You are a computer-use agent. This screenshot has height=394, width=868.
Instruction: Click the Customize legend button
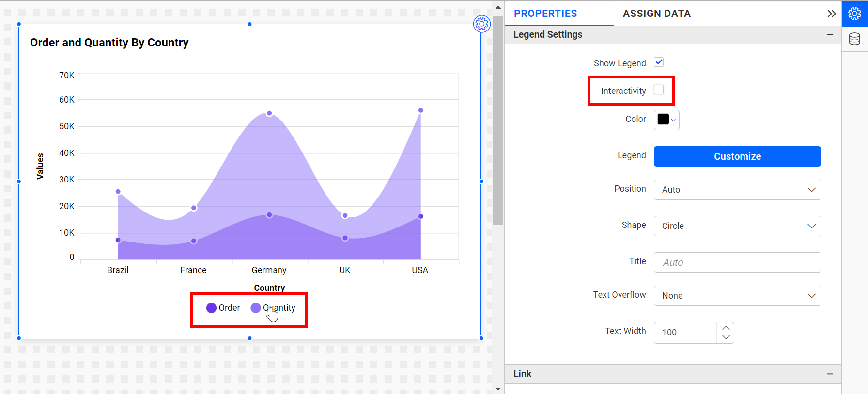[737, 156]
